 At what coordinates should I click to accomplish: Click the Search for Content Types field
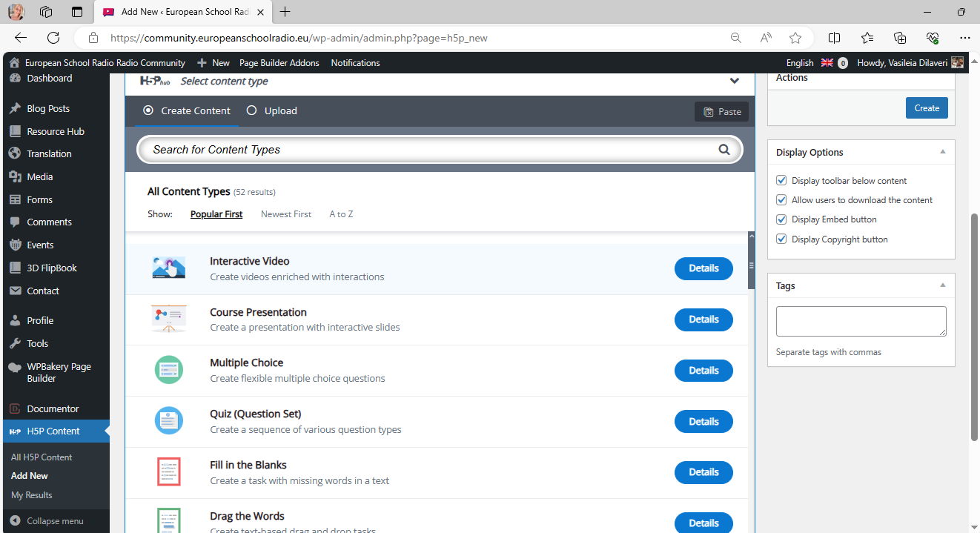[430, 150]
